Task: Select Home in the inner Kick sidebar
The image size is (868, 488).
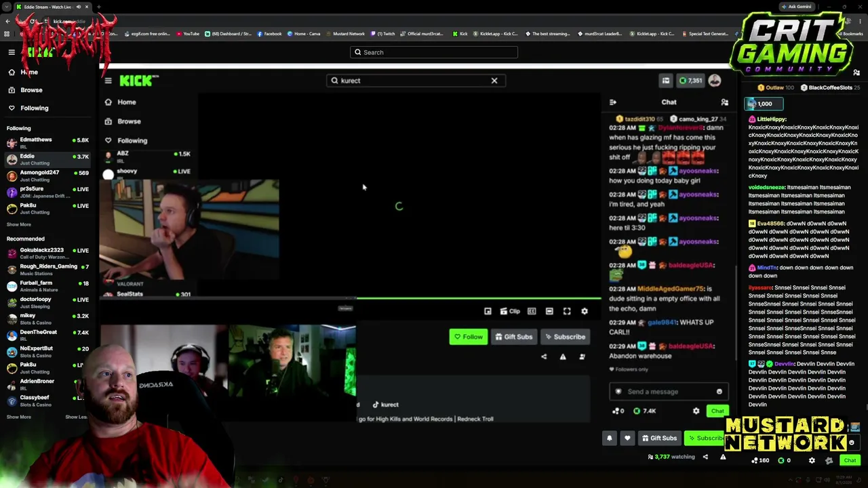Action: coord(120,102)
